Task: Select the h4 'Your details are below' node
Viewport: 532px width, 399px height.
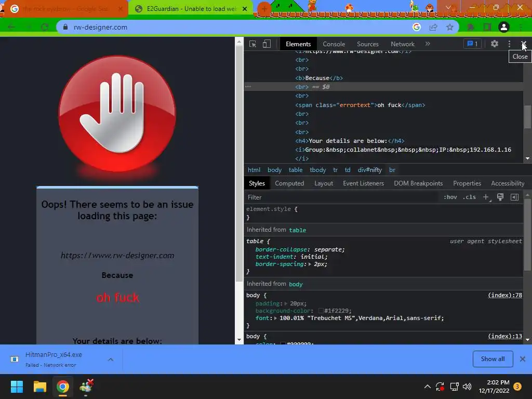Action: pos(350,141)
